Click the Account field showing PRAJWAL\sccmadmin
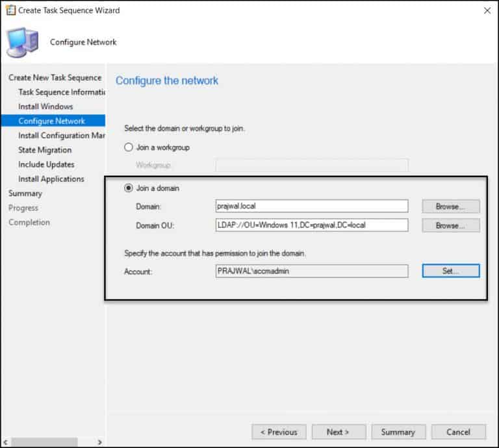 [x=312, y=271]
